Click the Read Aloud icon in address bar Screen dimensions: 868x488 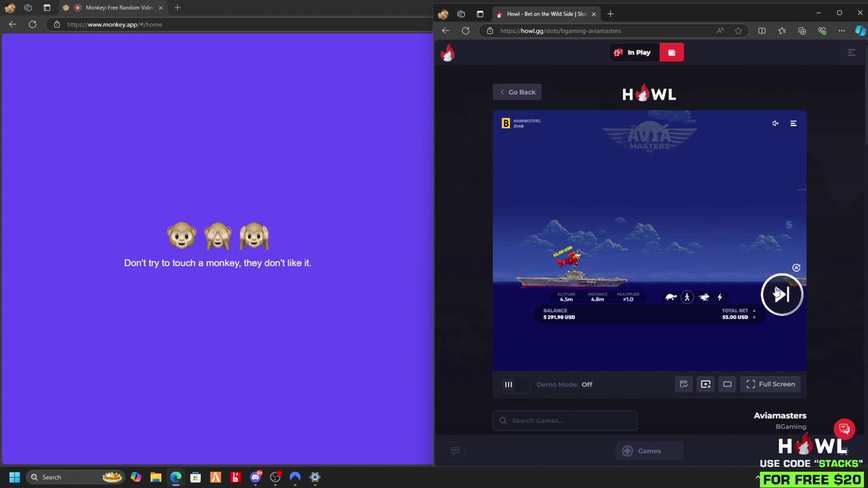[x=720, y=30]
